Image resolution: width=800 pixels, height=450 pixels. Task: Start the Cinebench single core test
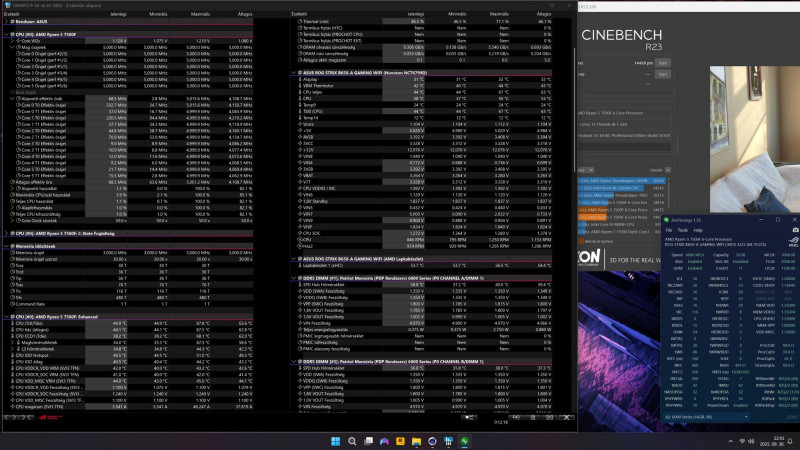point(663,74)
